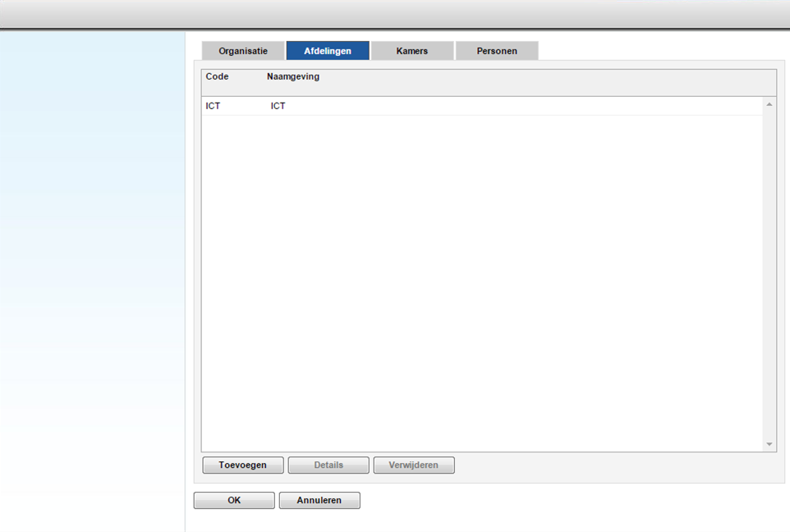Open the Kamers tab
The width and height of the screenshot is (790, 532).
(x=412, y=51)
